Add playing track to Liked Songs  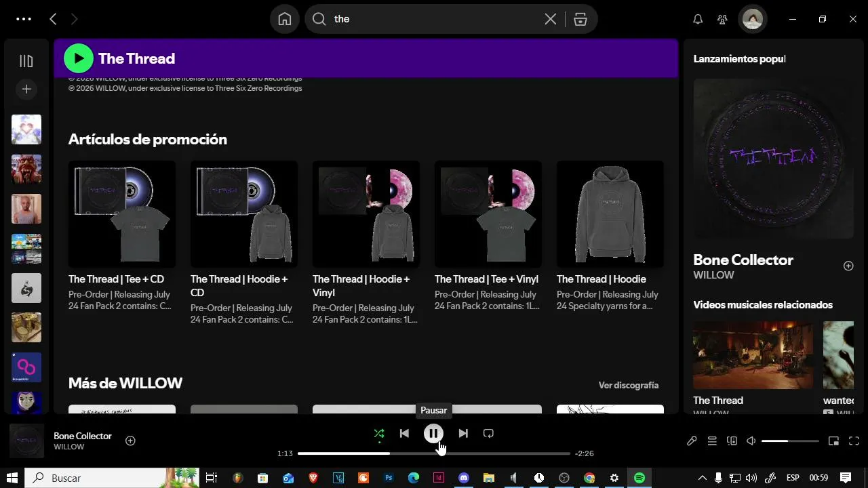pyautogui.click(x=130, y=441)
